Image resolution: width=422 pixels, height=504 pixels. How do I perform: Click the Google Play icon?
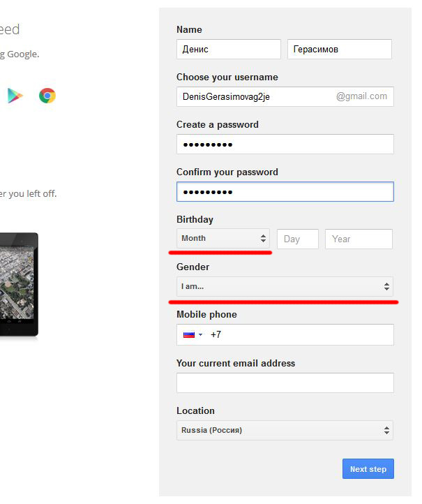(x=15, y=96)
